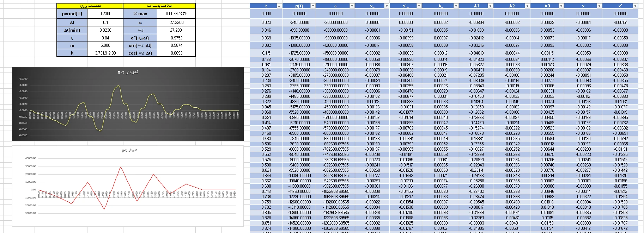Open the A3 column filter dropdown
Image resolution: width=644 pixels, height=233 pixels.
[561, 6]
